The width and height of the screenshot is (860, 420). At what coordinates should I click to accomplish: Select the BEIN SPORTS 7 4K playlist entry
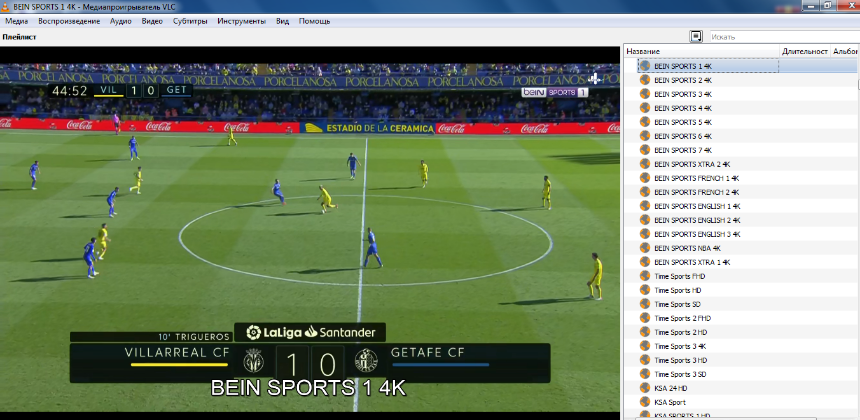pos(683,150)
